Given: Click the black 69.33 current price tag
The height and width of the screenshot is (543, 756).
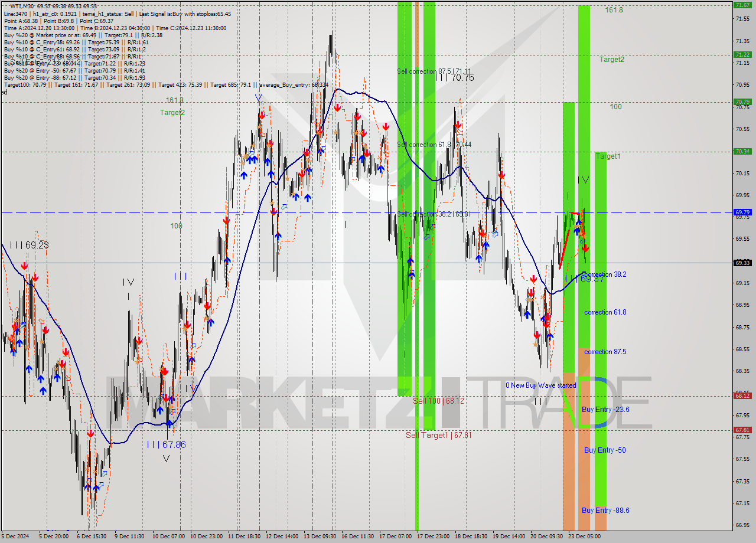Looking at the screenshot, I should [x=742, y=263].
